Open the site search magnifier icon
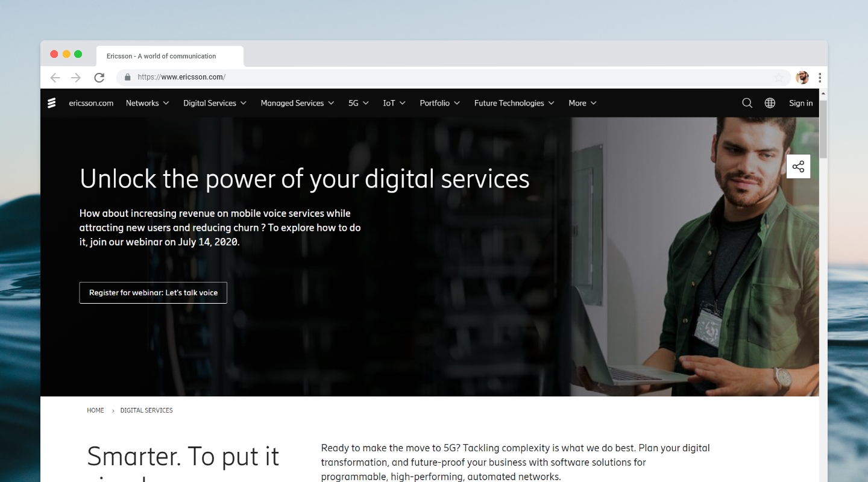Screen dimensions: 868x482 747,103
